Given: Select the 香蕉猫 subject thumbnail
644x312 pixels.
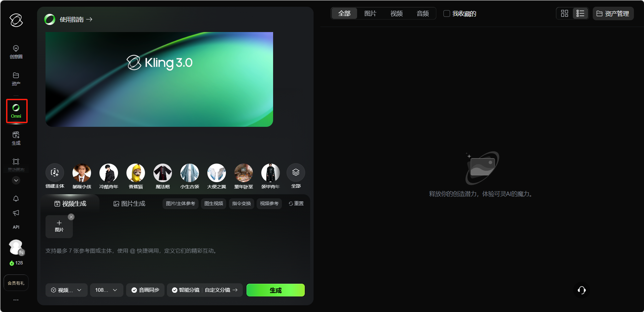Looking at the screenshot, I should click(136, 173).
